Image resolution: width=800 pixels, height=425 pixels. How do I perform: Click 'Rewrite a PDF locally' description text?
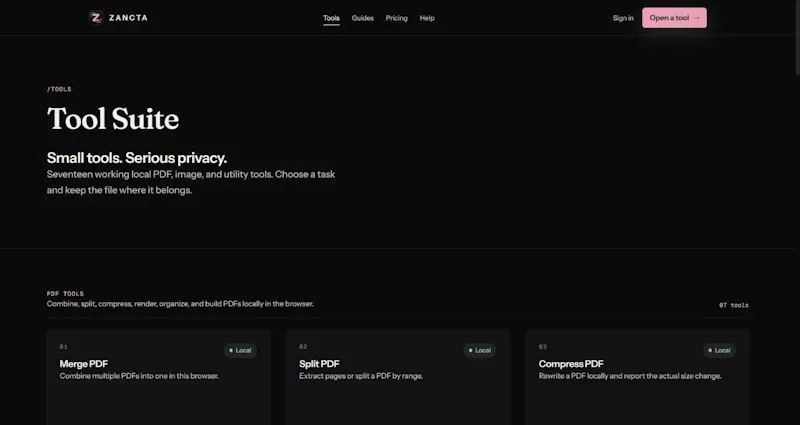[630, 376]
